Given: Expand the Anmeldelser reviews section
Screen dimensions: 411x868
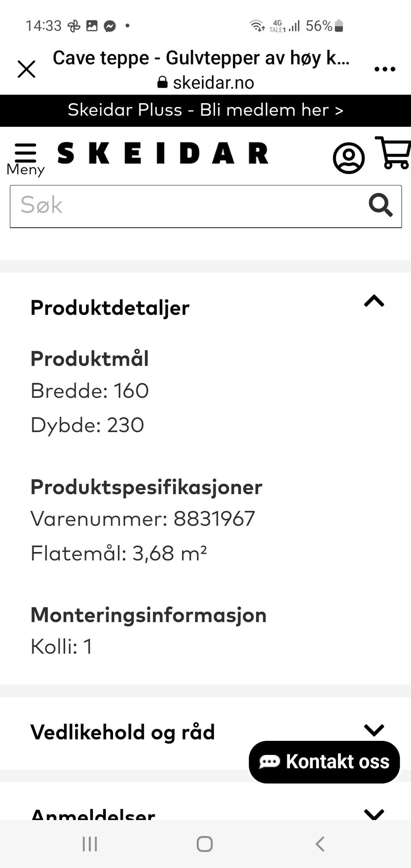Looking at the screenshot, I should click(x=374, y=813).
